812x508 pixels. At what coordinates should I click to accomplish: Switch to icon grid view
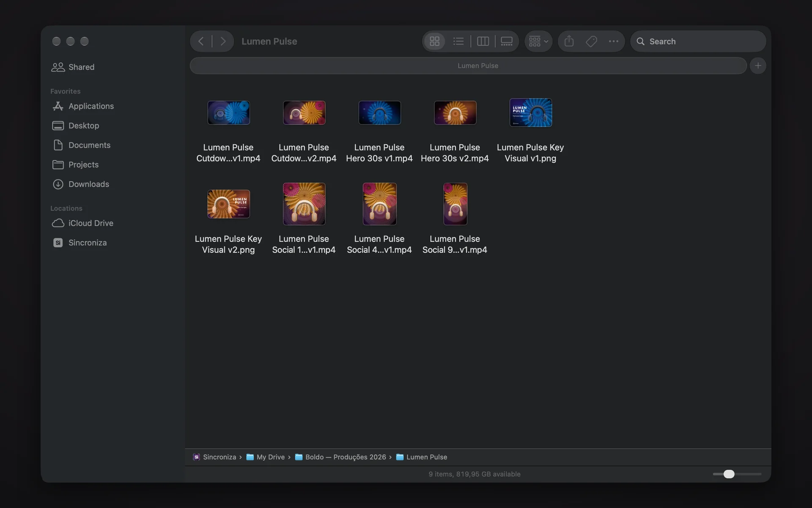(x=435, y=41)
